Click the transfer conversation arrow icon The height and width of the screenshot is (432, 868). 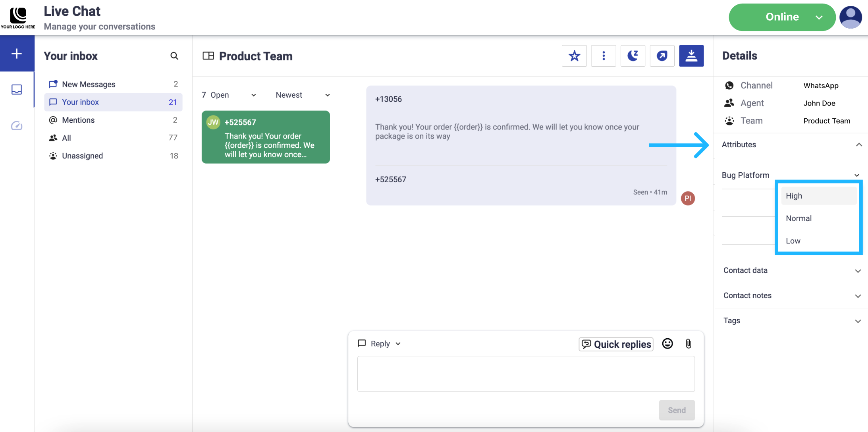[662, 56]
